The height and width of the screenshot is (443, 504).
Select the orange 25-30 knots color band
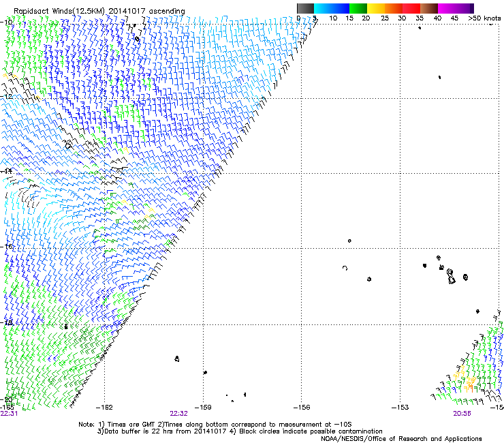coord(394,8)
